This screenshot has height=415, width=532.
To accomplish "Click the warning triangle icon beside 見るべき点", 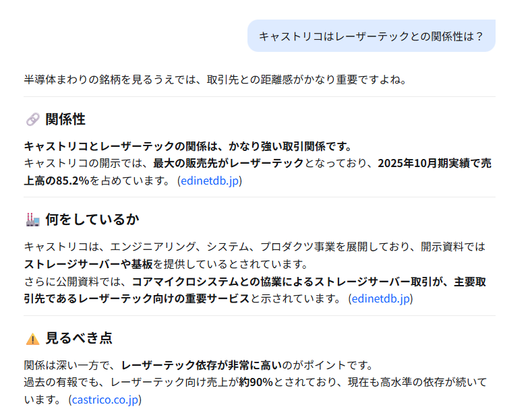I will pos(33,339).
